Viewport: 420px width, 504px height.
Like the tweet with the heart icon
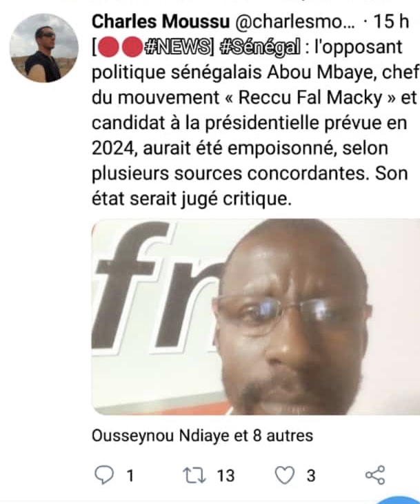click(x=285, y=475)
